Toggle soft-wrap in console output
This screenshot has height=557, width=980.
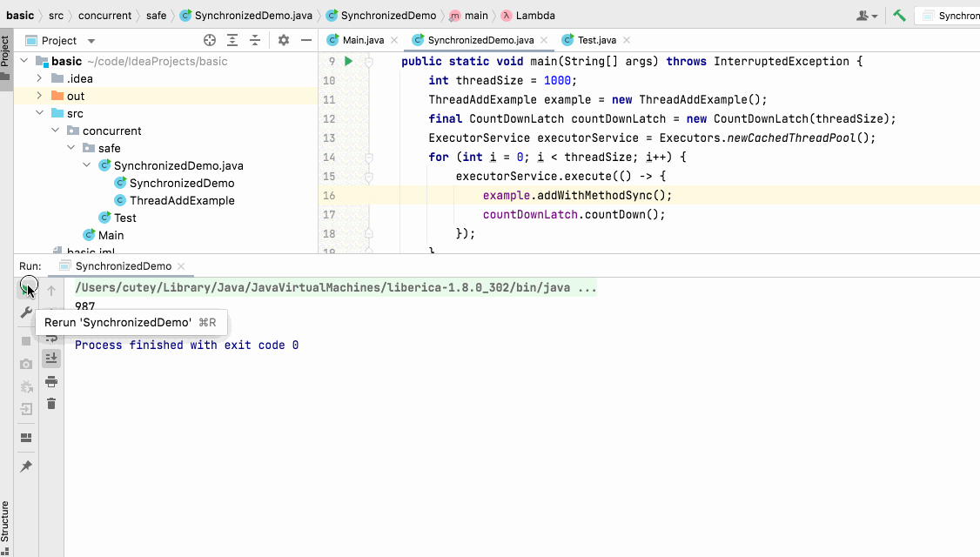coord(51,338)
